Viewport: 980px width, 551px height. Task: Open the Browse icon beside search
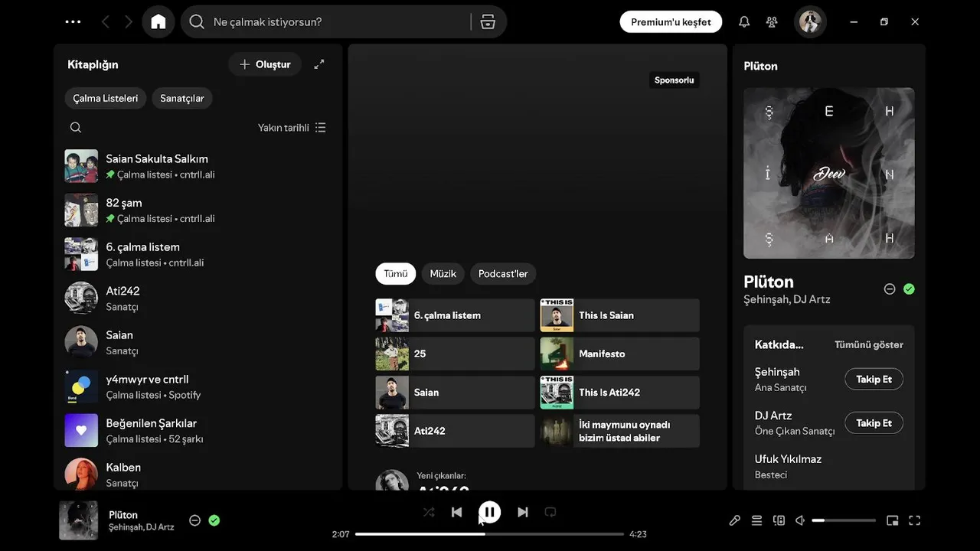[x=488, y=22]
